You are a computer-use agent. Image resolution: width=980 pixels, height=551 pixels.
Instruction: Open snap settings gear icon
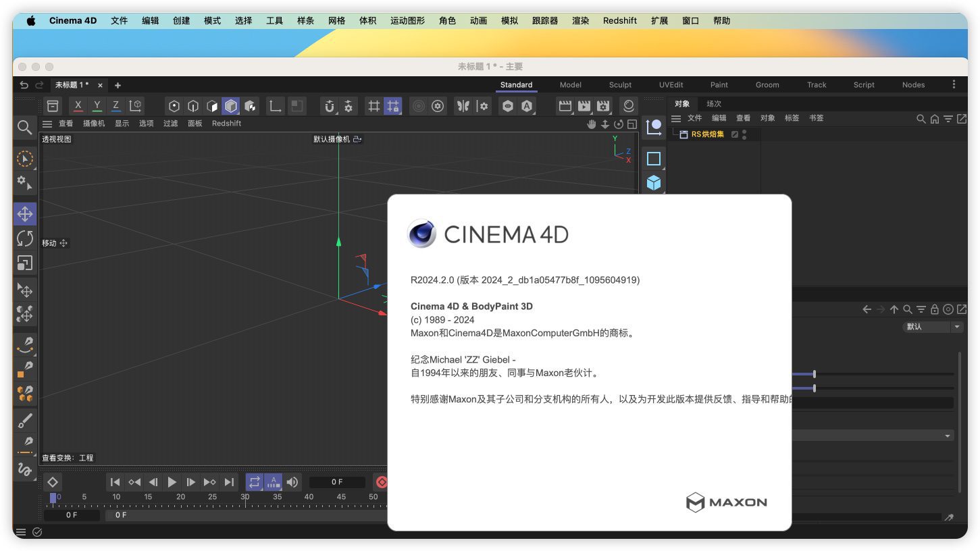click(x=349, y=106)
